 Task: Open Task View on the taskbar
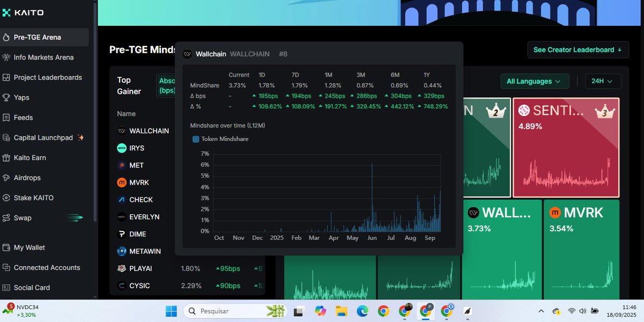coord(299,311)
